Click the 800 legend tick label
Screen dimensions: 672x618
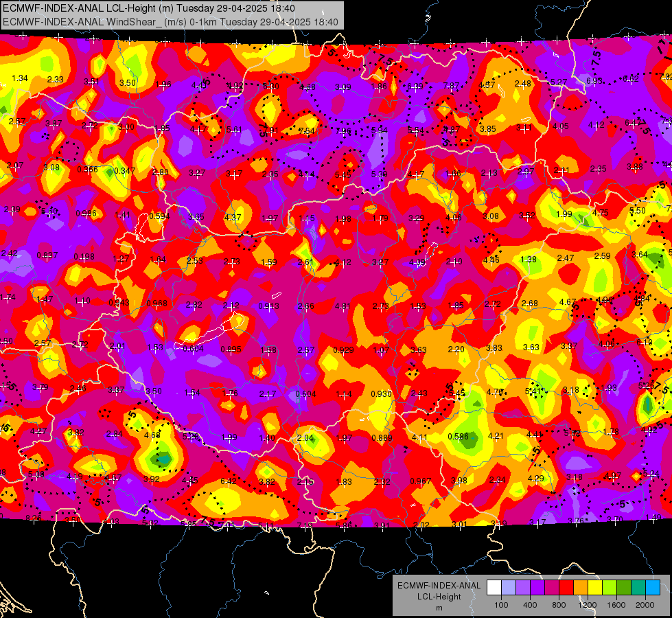tap(559, 605)
